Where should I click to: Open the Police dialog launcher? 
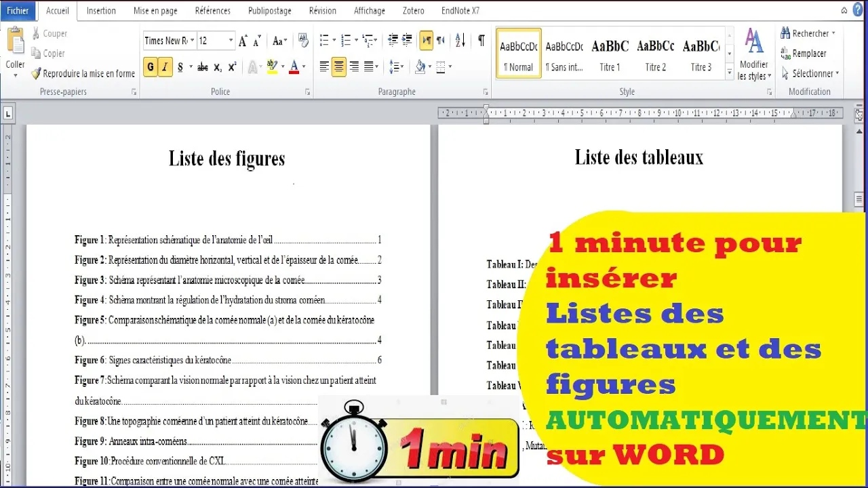click(307, 91)
